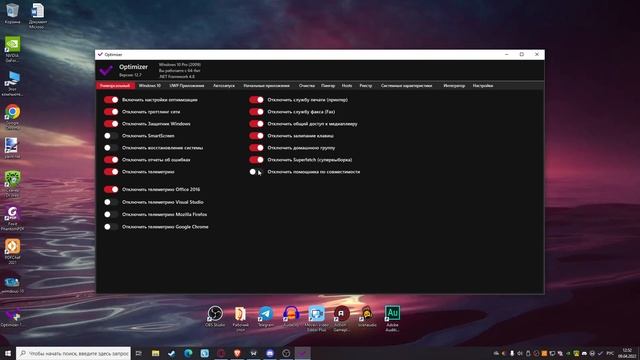Image resolution: width=640 pixels, height=360 pixels.
Task: Open the Автозапуск tab
Action: 224,86
